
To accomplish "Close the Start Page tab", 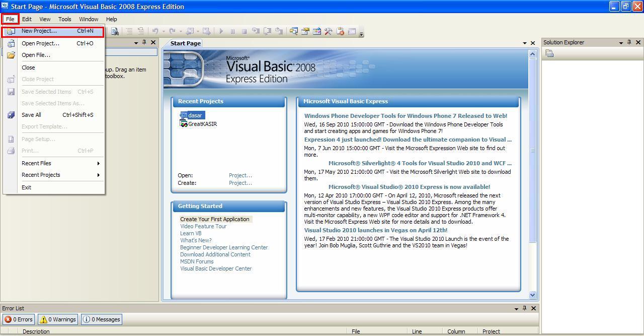I will (533, 43).
